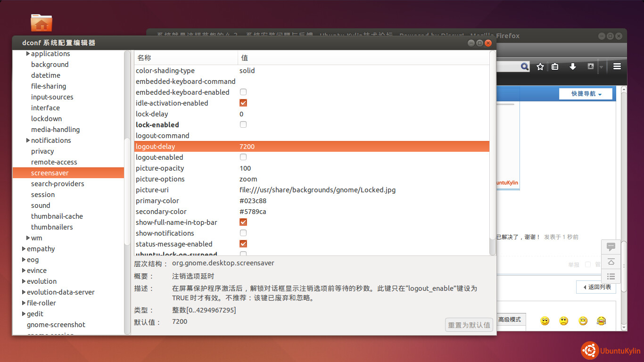Click the crying emoji smiley
Image resolution: width=644 pixels, height=362 pixels.
601,321
